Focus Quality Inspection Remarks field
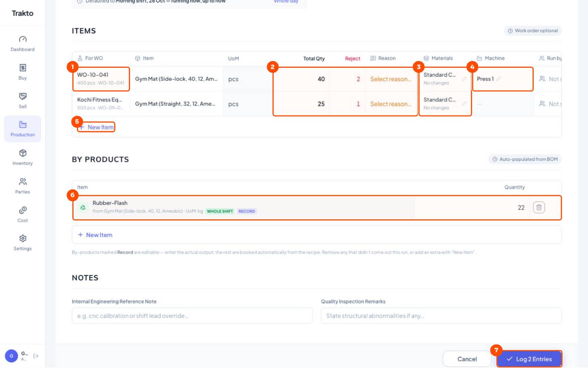Image resolution: width=588 pixels, height=368 pixels. pyautogui.click(x=441, y=316)
